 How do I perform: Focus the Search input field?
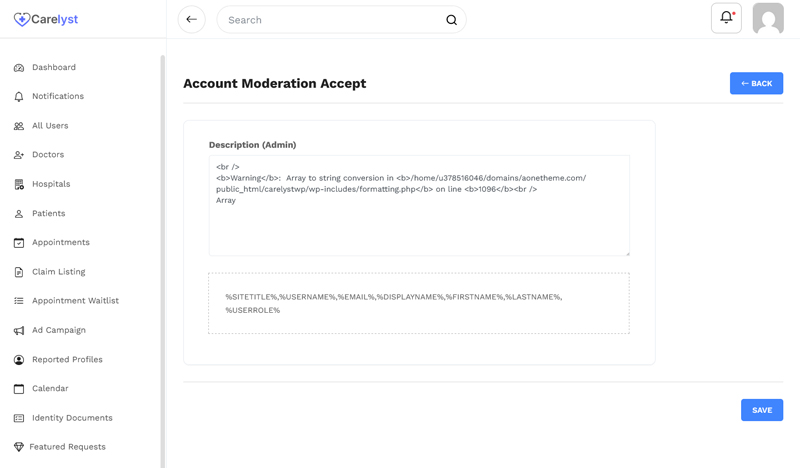pyautogui.click(x=334, y=20)
